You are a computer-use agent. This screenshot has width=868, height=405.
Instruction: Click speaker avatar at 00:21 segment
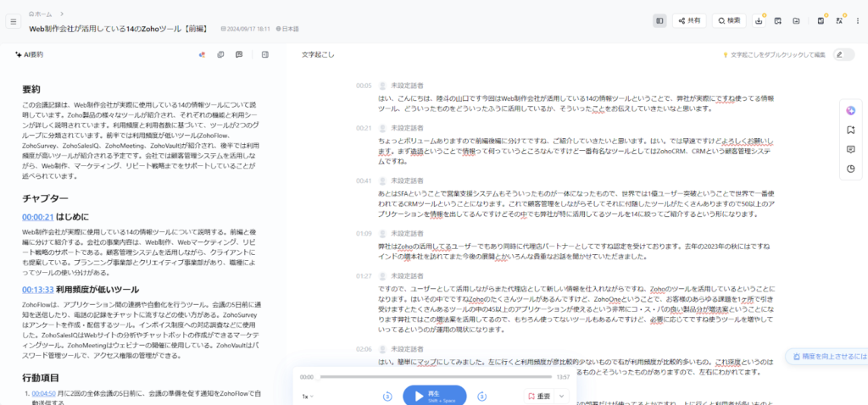click(x=382, y=128)
